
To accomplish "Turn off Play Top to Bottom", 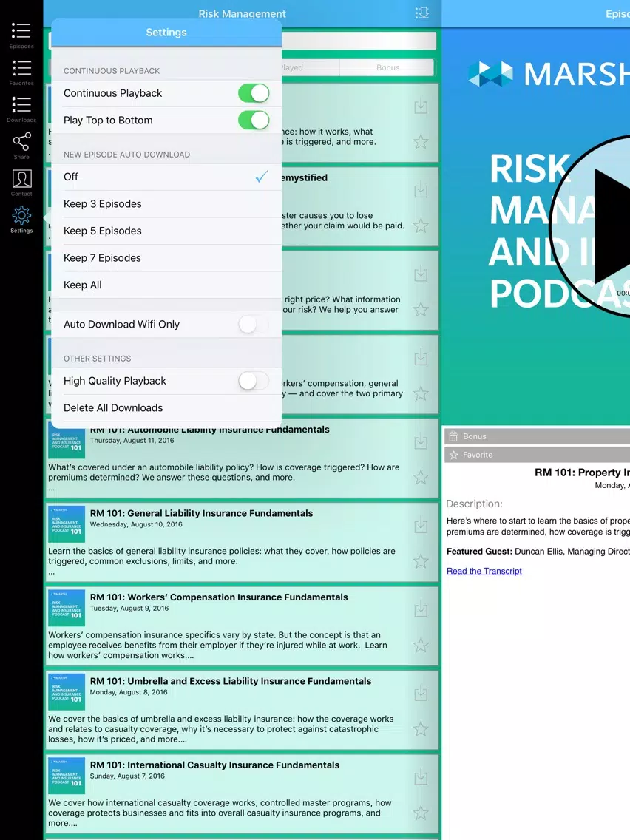I will click(254, 120).
